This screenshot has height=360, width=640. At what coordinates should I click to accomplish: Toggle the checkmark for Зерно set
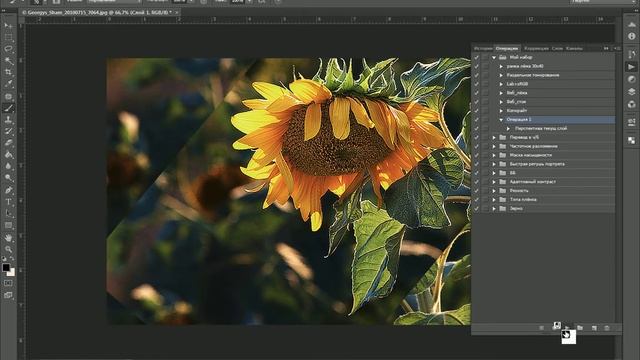476,208
